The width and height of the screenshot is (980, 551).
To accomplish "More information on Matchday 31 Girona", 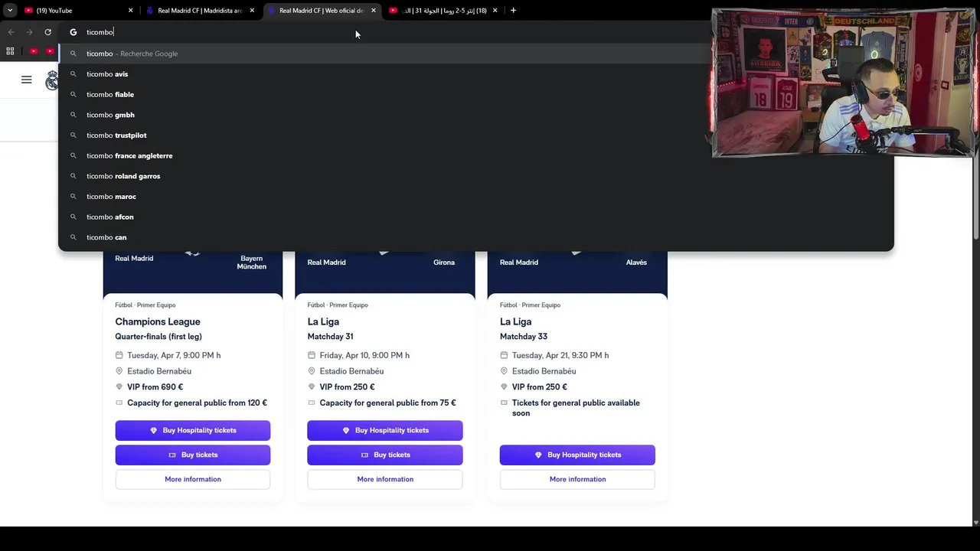I will click(x=385, y=479).
